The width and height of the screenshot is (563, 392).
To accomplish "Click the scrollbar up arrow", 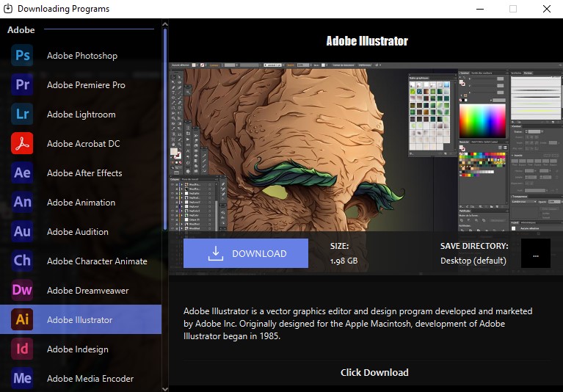I will click(165, 23).
